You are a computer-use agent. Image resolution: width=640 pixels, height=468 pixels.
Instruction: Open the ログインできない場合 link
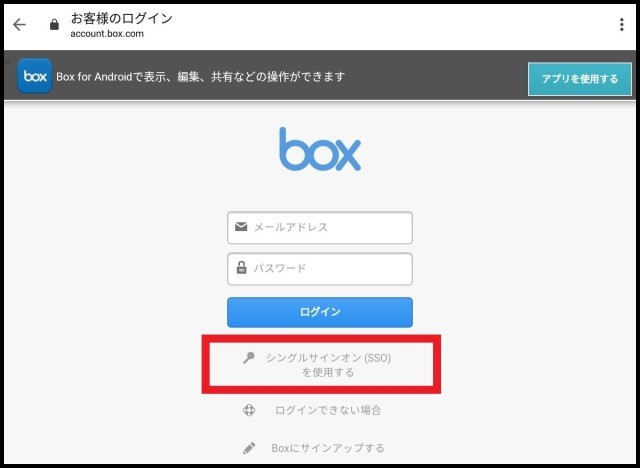point(328,410)
